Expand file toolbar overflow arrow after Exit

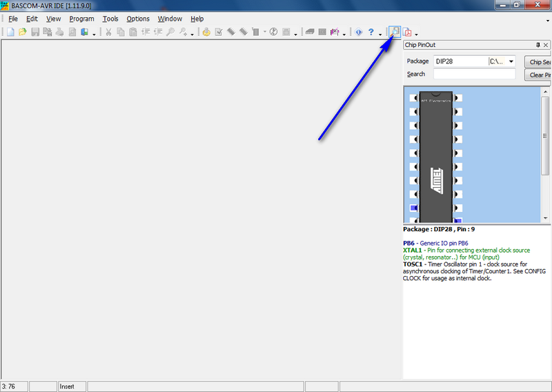click(94, 35)
